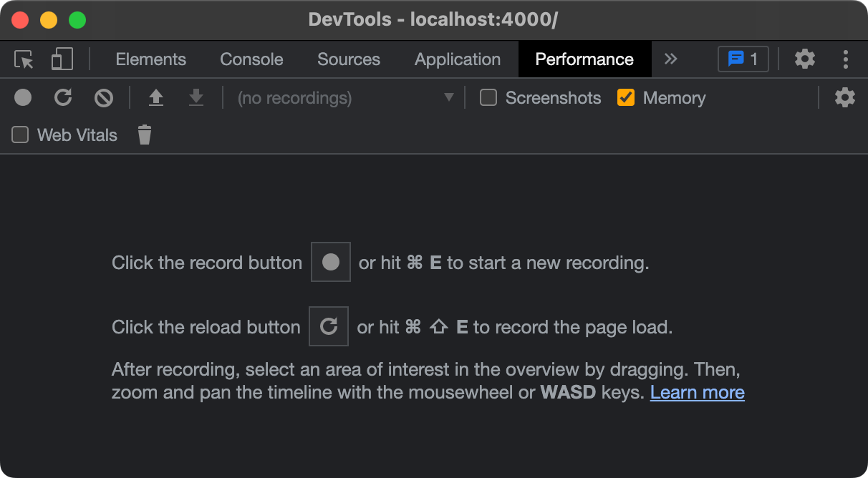
Task: Uncheck the Memory checkbox
Action: click(626, 97)
